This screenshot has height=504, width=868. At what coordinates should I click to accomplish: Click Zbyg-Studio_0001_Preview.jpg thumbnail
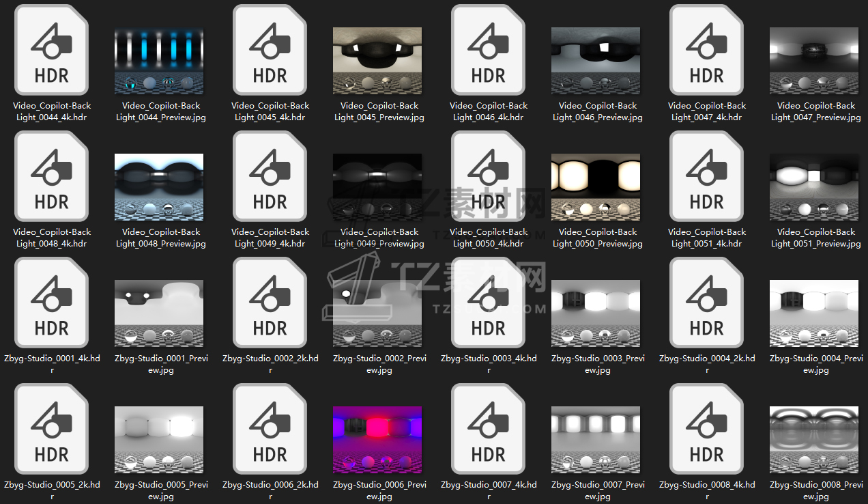point(159,313)
